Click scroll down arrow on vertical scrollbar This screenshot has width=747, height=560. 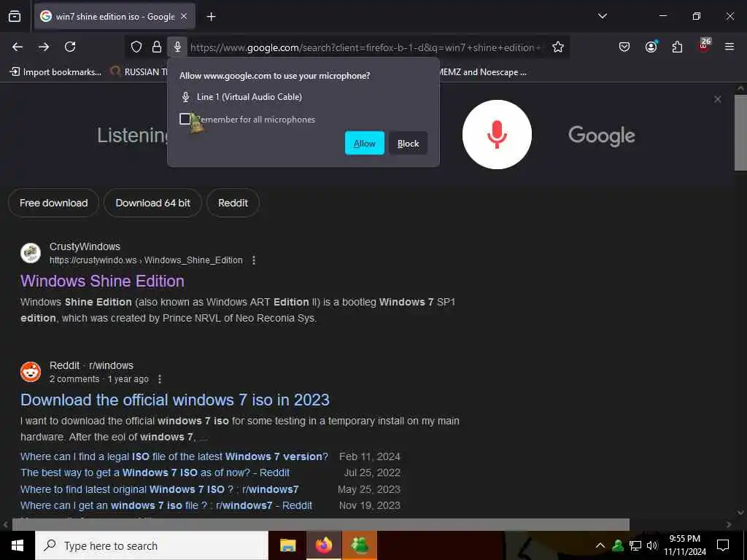coord(740,513)
